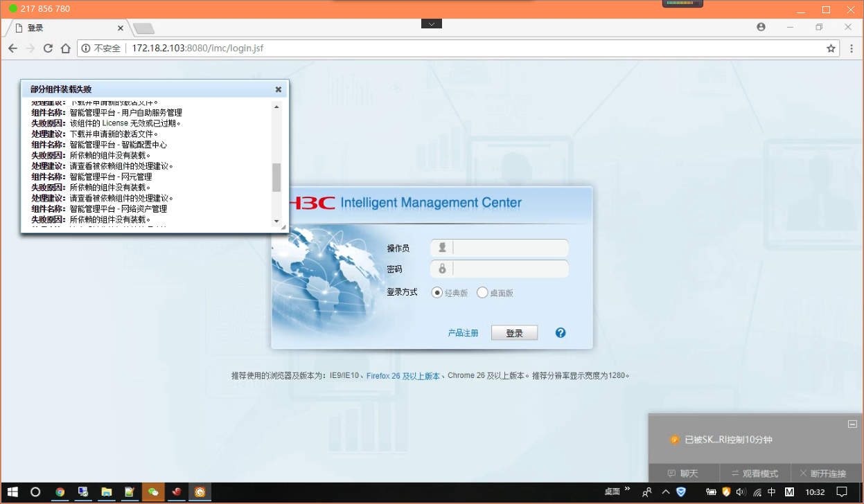Open the 聊天 tab
The image size is (864, 504).
coord(682,474)
